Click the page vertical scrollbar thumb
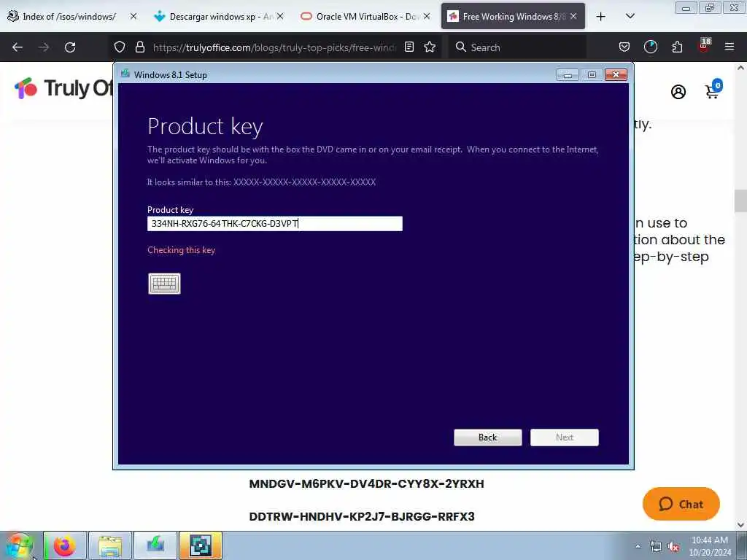Image resolution: width=747 pixels, height=560 pixels. pyautogui.click(x=740, y=201)
